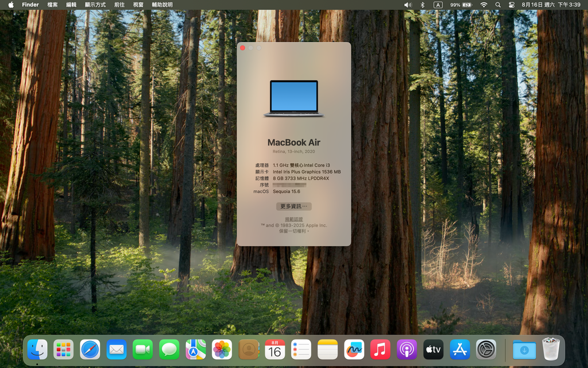The image size is (588, 368).
Task: Open the Photos app icon
Action: click(x=222, y=349)
